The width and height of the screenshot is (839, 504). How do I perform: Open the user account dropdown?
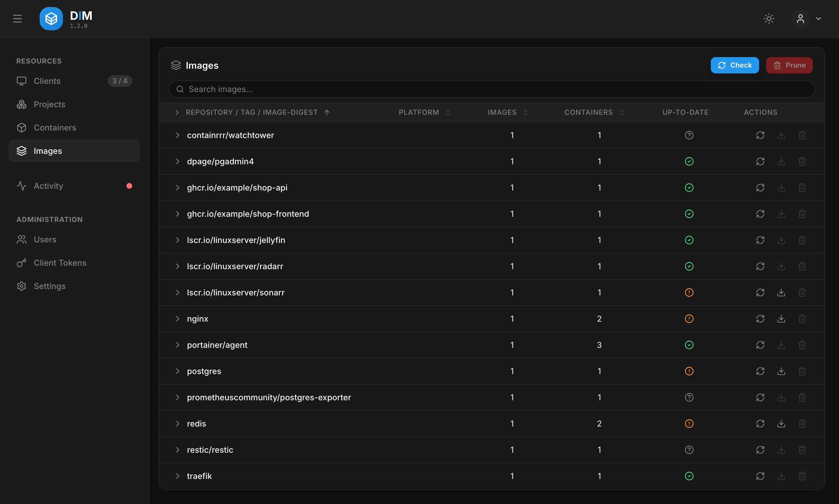tap(807, 19)
